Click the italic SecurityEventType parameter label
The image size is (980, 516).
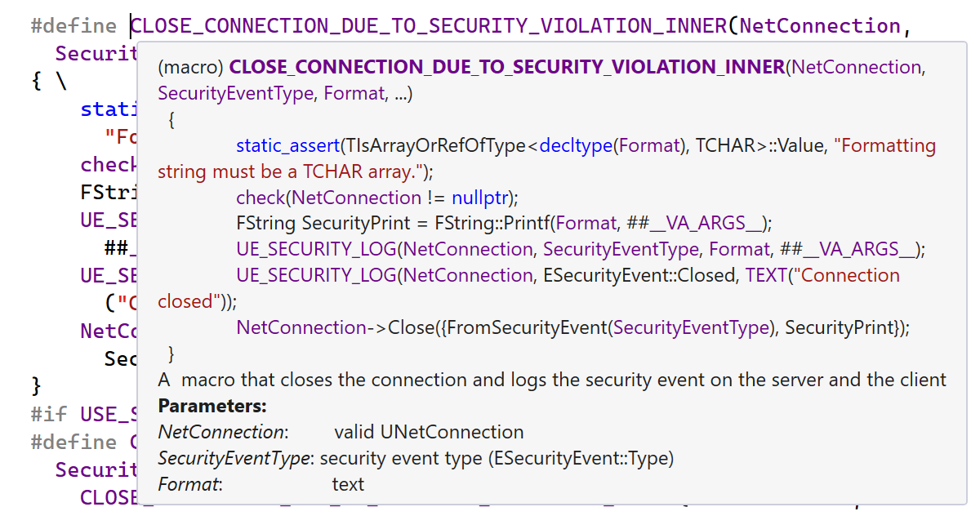point(234,458)
